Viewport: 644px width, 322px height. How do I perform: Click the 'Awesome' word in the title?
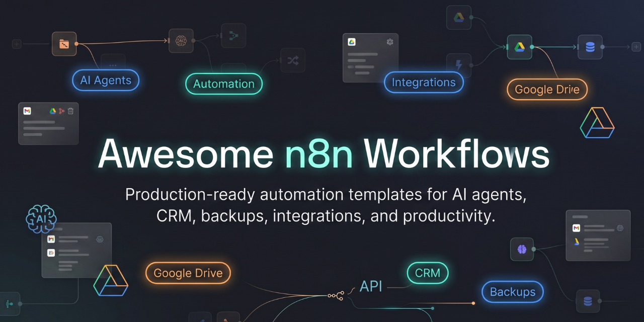(x=186, y=153)
